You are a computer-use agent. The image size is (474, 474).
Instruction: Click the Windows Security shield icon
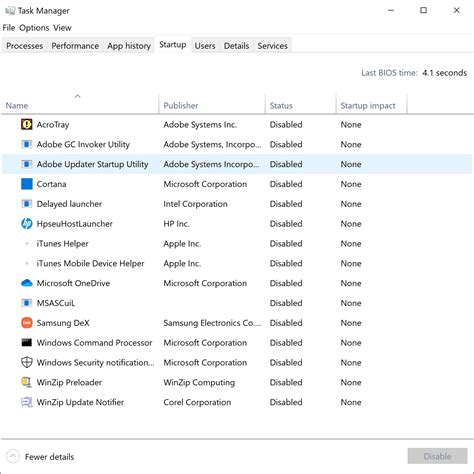pyautogui.click(x=27, y=362)
